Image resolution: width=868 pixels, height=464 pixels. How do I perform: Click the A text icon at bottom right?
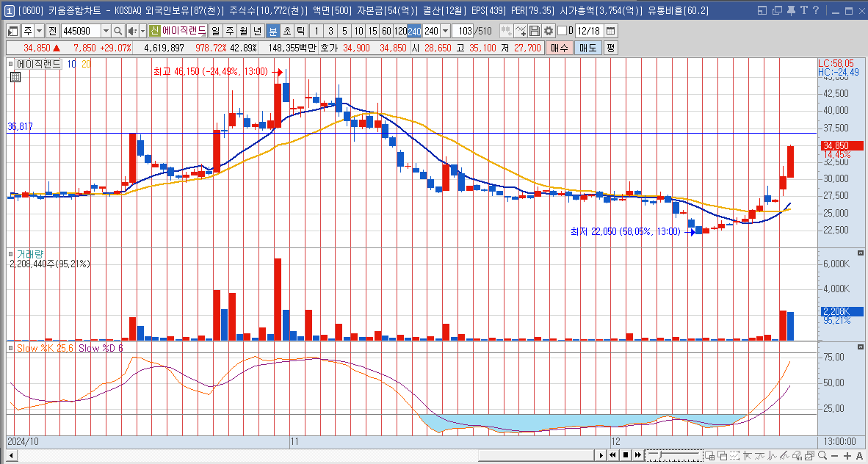coord(860,455)
